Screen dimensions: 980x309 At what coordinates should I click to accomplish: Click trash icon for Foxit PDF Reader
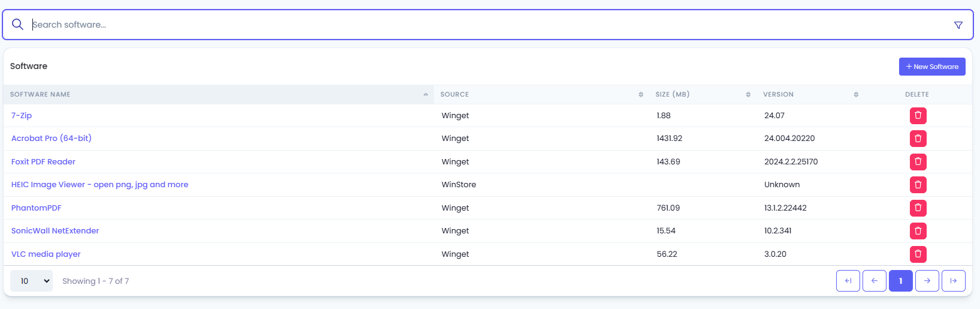pyautogui.click(x=918, y=162)
